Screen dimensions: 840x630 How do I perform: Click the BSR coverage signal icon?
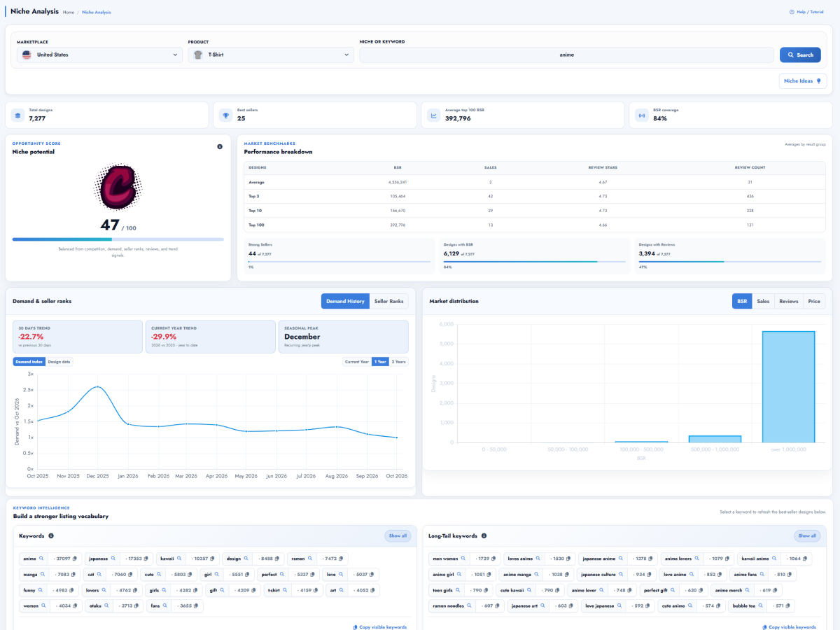coord(642,115)
